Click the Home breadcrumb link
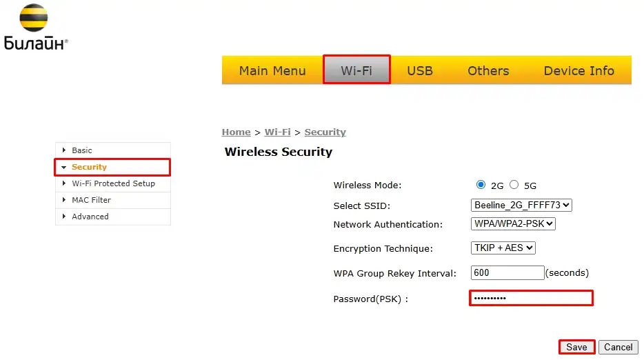The width and height of the screenshot is (644, 360). click(x=236, y=132)
